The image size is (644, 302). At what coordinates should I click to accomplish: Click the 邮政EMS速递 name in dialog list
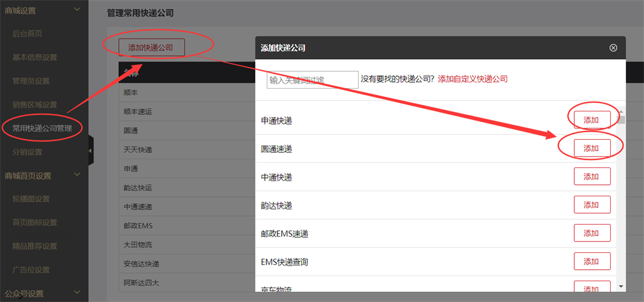click(x=284, y=234)
